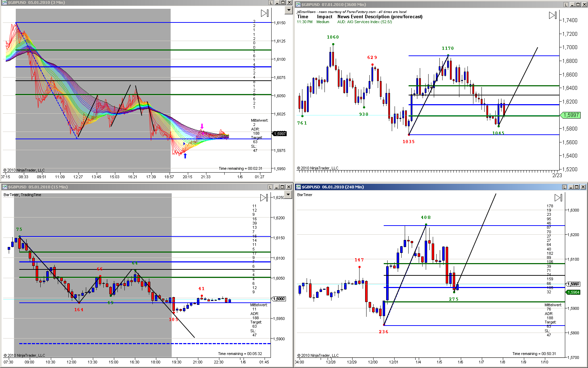The height and width of the screenshot is (368, 588).
Task: Click the "News Event Description (prev/forecast)" header
Action: click(380, 17)
